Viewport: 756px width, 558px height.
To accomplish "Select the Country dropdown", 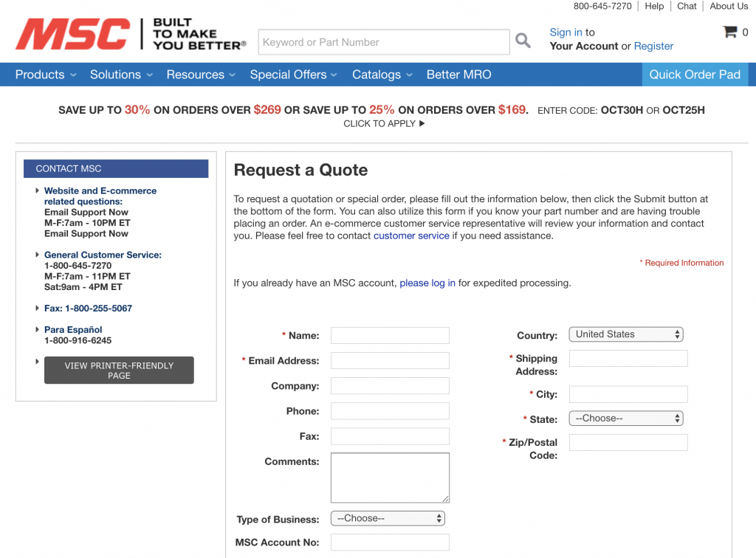I will (x=626, y=334).
